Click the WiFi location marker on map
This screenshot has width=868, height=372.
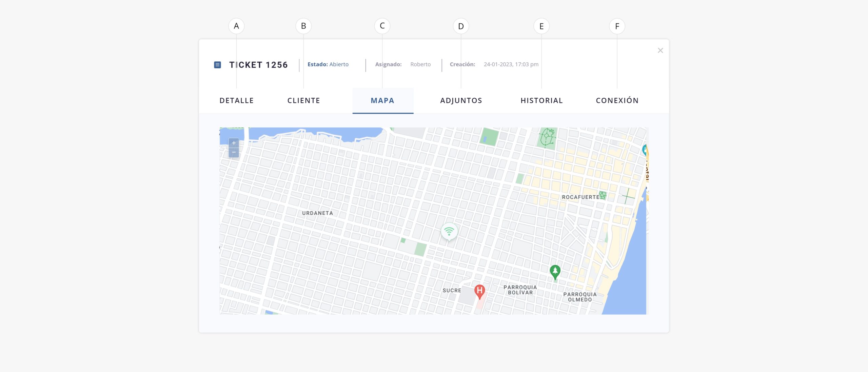tap(449, 232)
